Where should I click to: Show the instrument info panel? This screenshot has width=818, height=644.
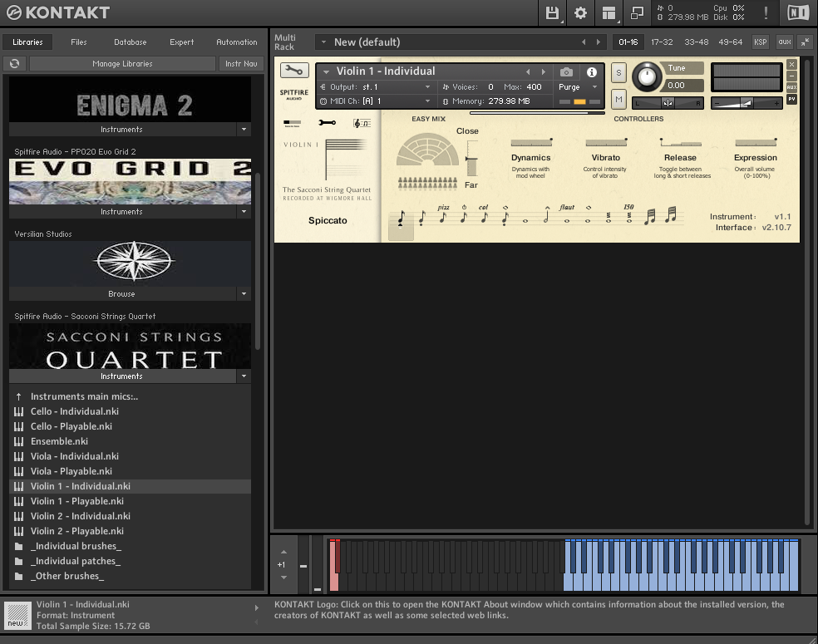click(x=592, y=72)
